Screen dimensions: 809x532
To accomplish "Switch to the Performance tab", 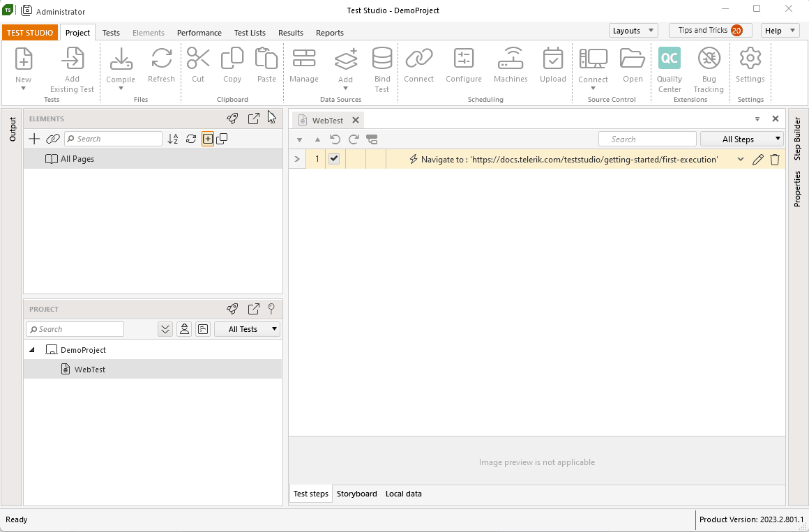I will tap(199, 33).
